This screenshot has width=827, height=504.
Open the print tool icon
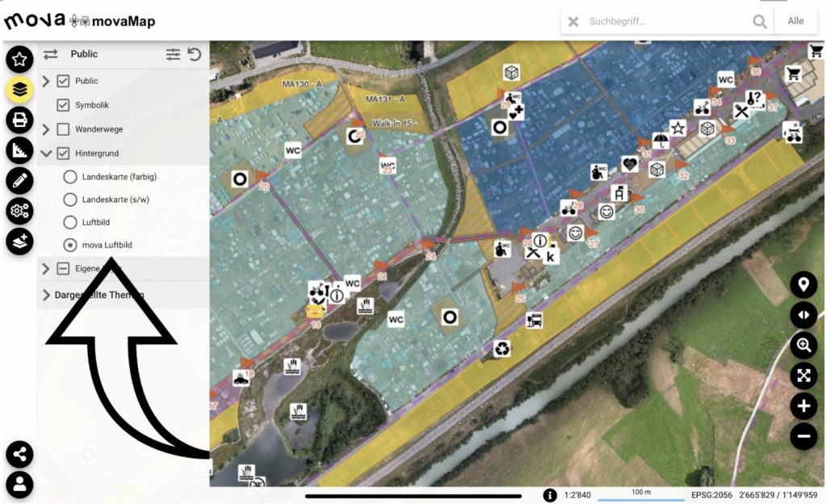19,120
